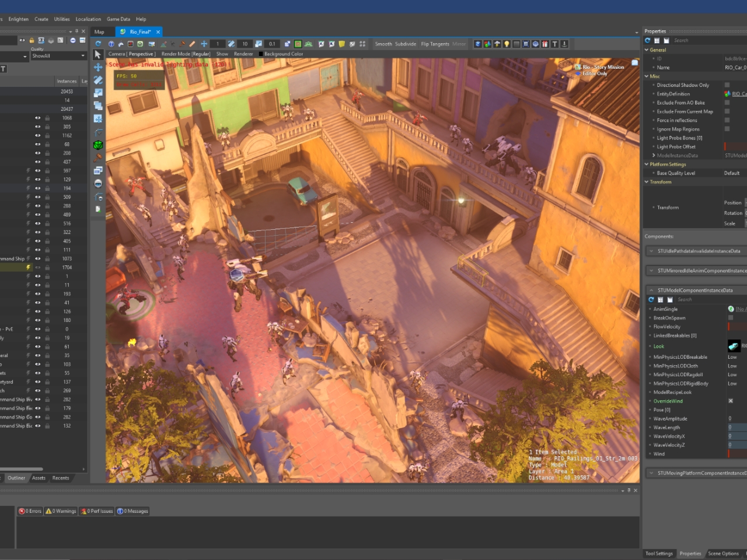Toggle visibility eye for the 305 instances row
Screen dimensions: 747x560
pyautogui.click(x=38, y=127)
